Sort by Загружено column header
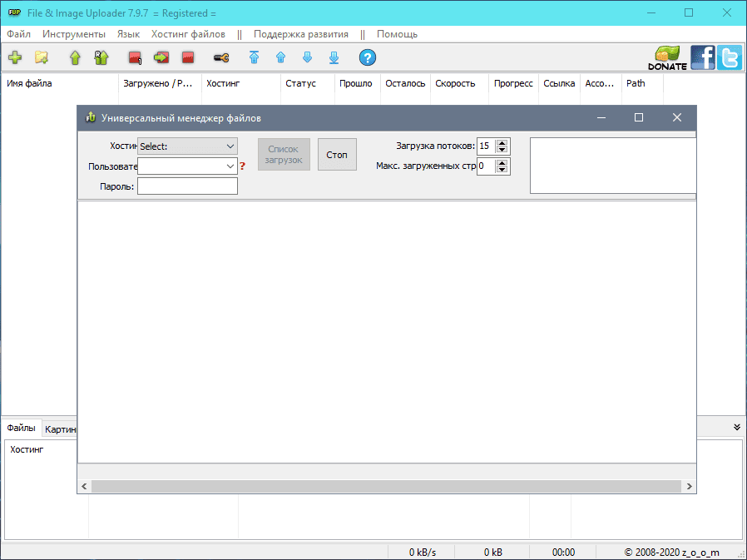The width and height of the screenshot is (747, 560). [160, 83]
